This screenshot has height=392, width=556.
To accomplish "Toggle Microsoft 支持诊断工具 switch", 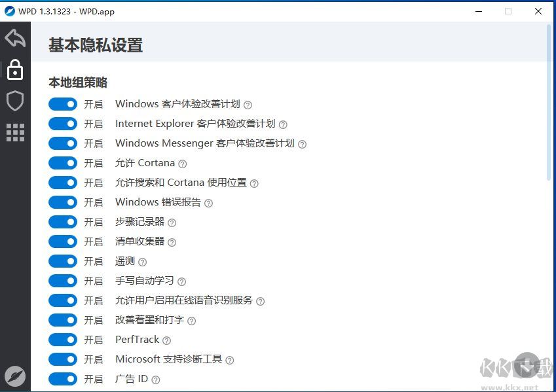I will pyautogui.click(x=63, y=359).
